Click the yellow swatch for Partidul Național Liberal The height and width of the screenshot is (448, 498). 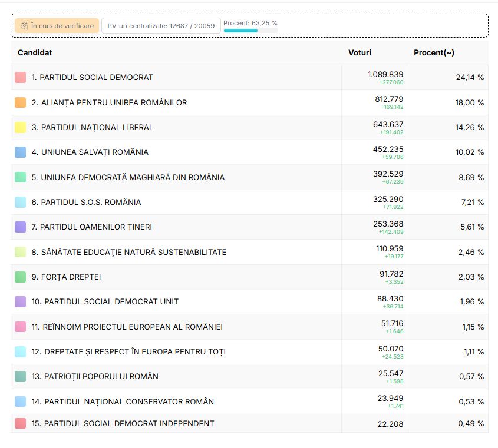20,127
